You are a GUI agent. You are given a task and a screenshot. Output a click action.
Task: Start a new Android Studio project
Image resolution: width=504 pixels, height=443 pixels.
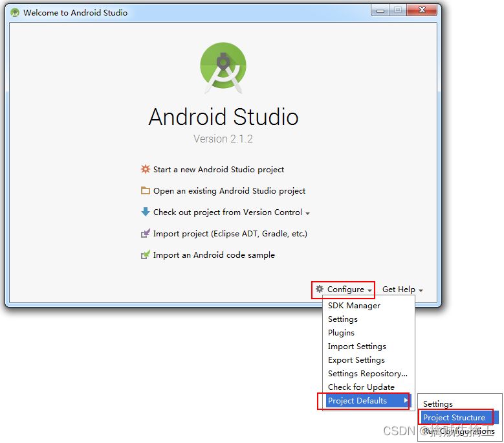point(219,170)
